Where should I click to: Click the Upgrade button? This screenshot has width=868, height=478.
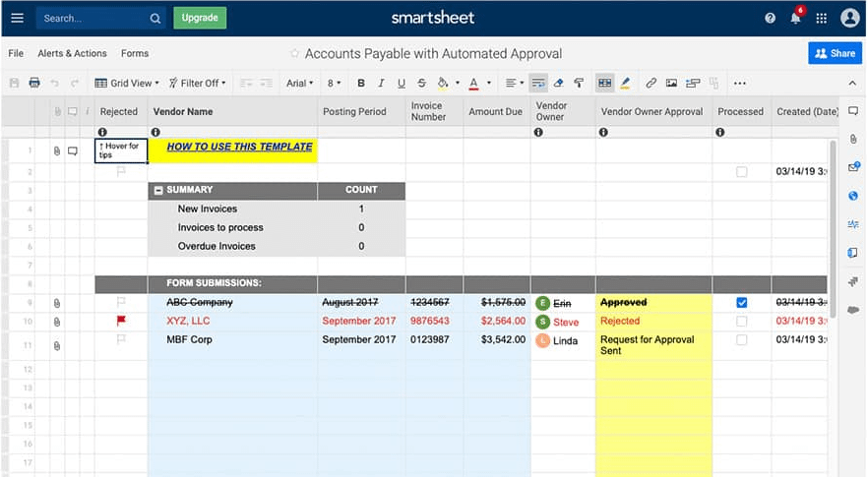[x=200, y=18]
